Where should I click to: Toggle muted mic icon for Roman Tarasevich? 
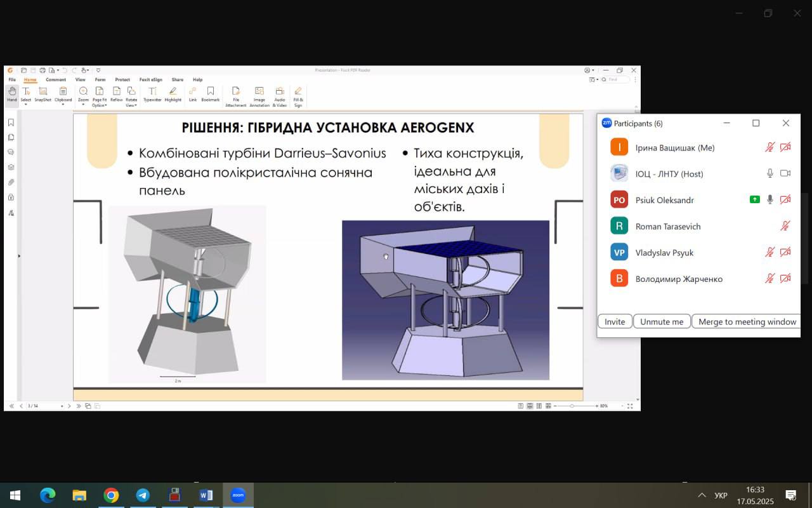(785, 226)
